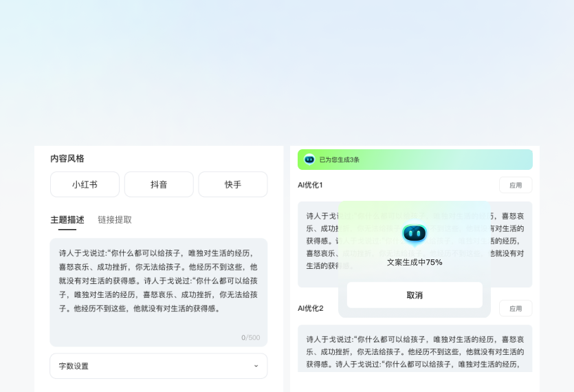This screenshot has width=574, height=392.
Task: Select the 快手 content style
Action: click(x=233, y=184)
